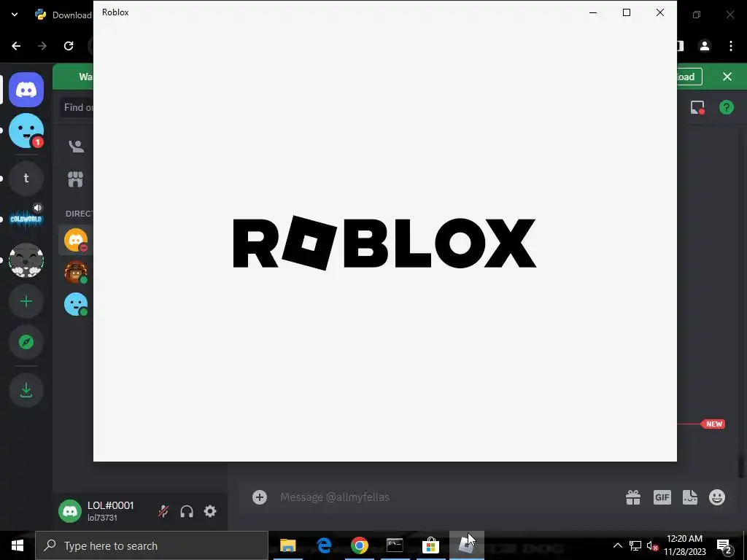Open Windows Start menu

click(18, 545)
